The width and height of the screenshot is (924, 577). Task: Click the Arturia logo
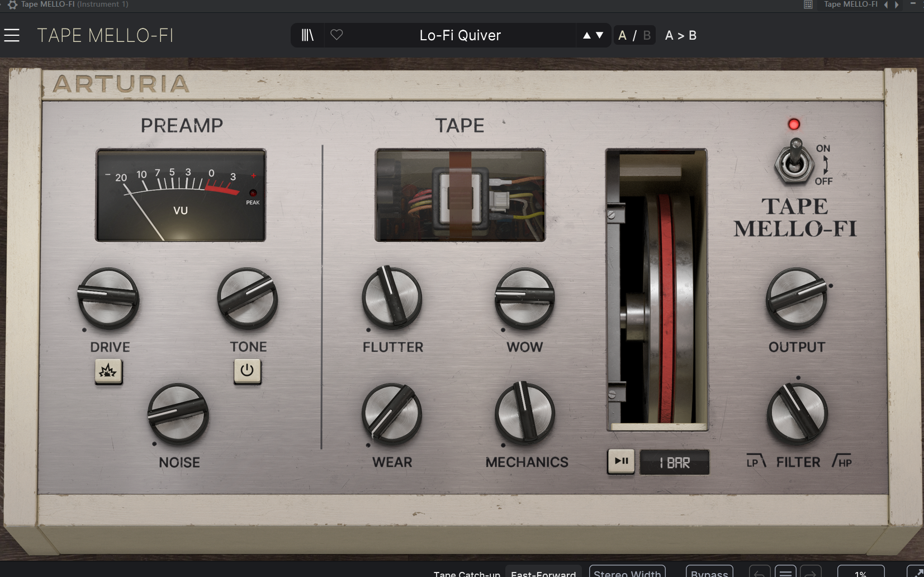click(121, 84)
